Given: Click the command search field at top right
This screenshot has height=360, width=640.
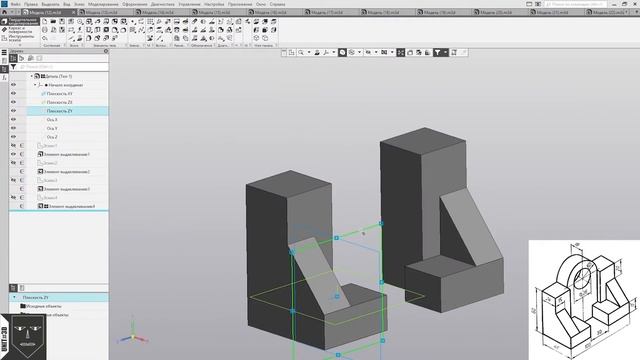Looking at the screenshot, I should click(x=576, y=4).
